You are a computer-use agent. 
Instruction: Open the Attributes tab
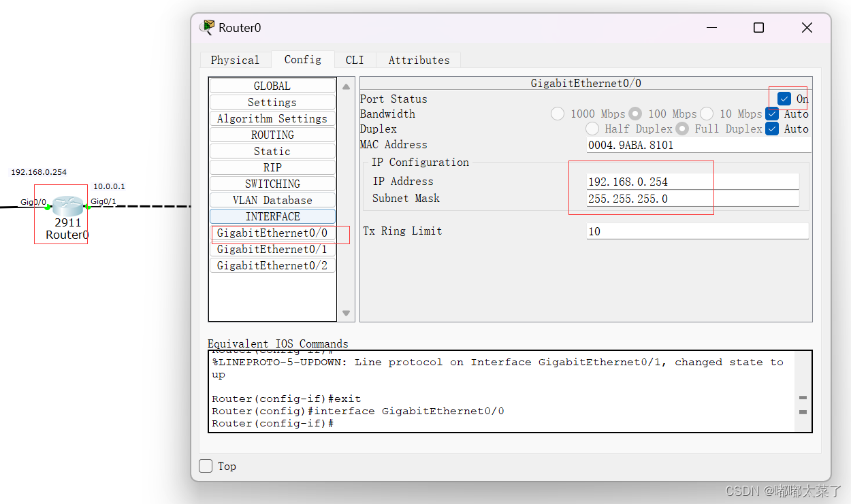coord(419,60)
